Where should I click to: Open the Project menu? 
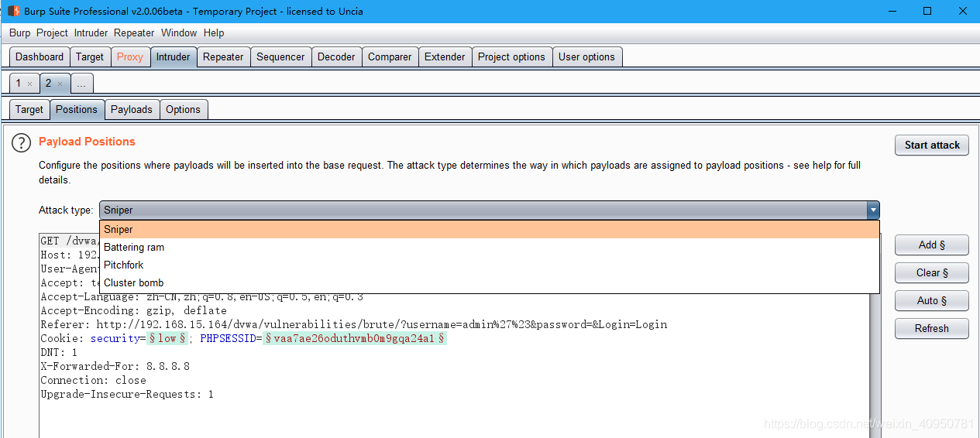coord(53,33)
